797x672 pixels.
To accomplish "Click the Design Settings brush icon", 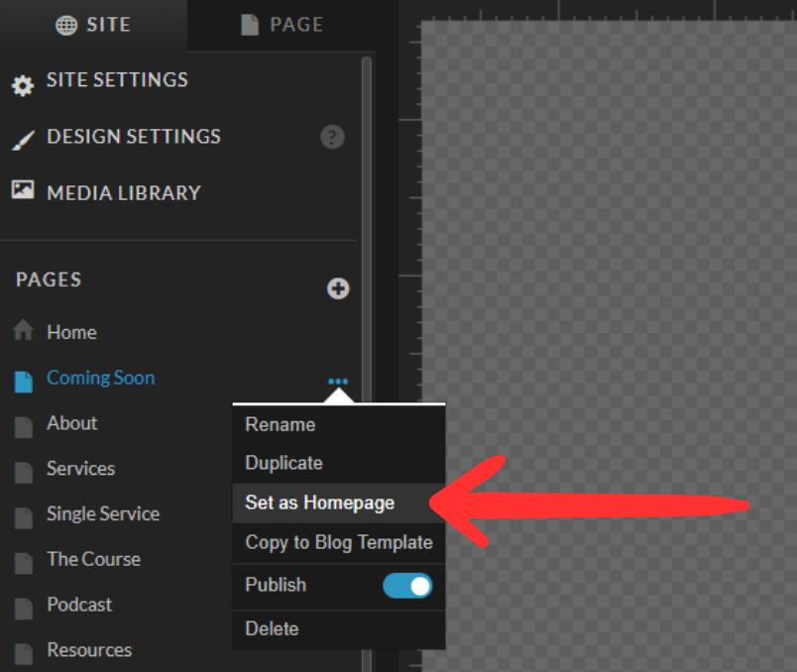I will click(x=23, y=141).
